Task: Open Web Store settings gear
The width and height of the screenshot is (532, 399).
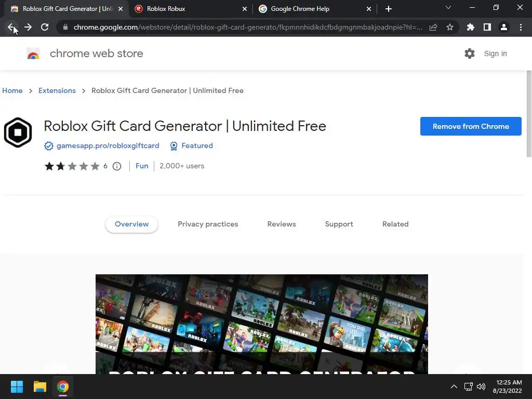Action: [x=470, y=54]
